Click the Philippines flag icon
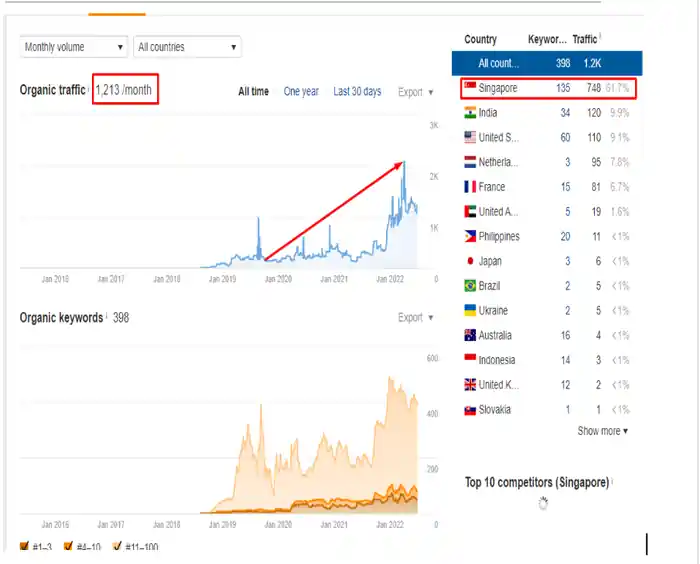The width and height of the screenshot is (700, 564). (x=470, y=236)
